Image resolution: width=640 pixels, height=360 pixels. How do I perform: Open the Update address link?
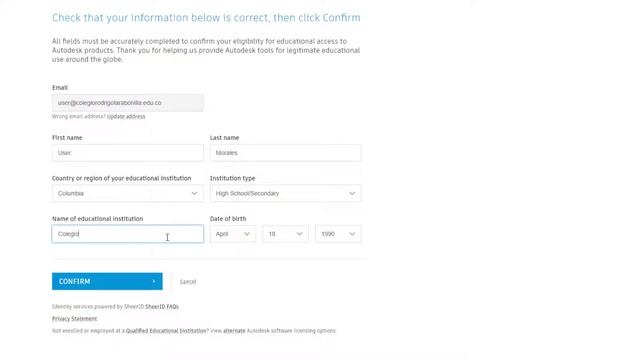point(126,116)
